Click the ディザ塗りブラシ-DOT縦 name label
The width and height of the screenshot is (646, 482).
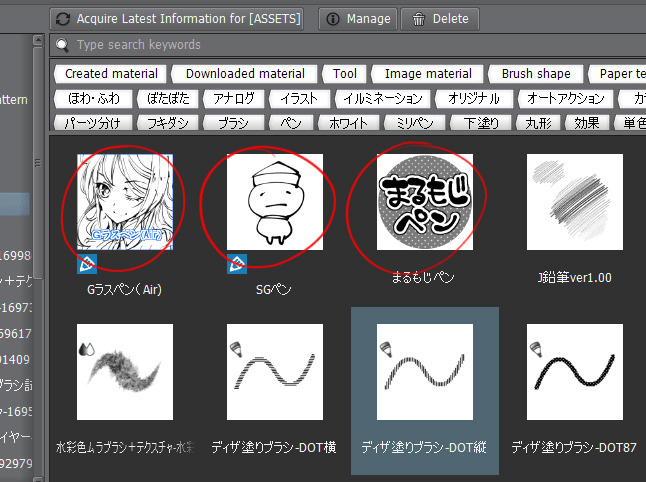424,447
